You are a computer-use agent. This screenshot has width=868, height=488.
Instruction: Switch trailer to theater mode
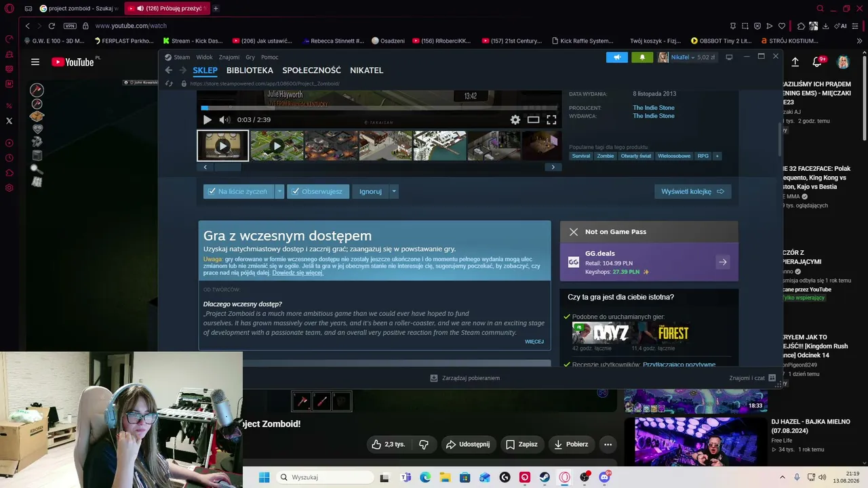pos(534,120)
